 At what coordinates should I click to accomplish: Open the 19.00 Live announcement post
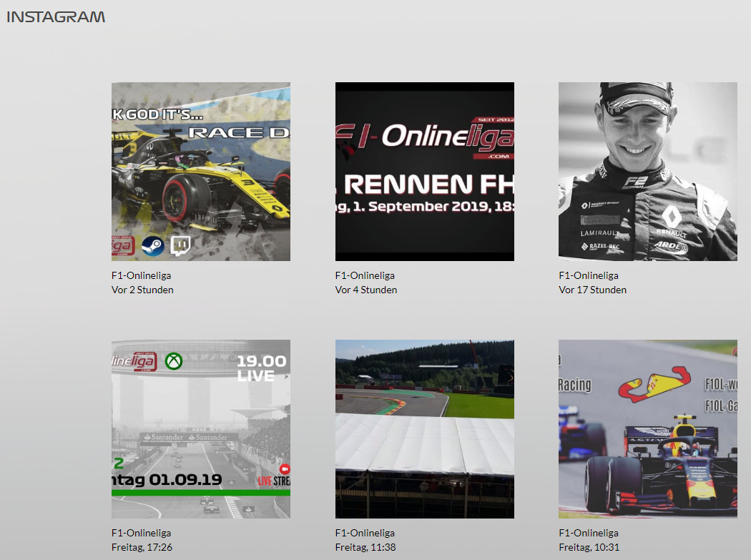200,429
